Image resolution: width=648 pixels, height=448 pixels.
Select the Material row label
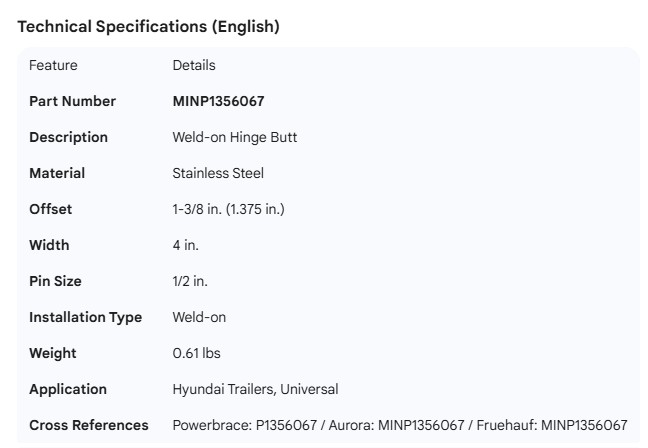[x=57, y=173]
